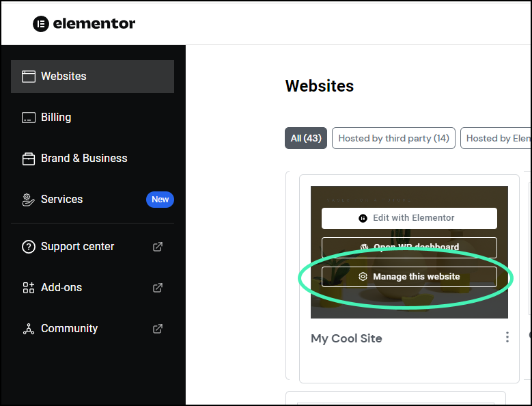Click the Support center question mark icon
The image size is (532, 406).
pos(28,247)
